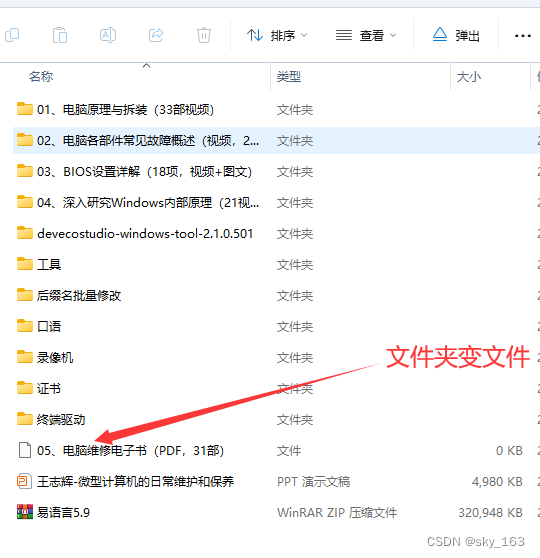This screenshot has width=540, height=558.
Task: Click blank file icon of 05、电脑维修电子书
Action: click(25, 450)
